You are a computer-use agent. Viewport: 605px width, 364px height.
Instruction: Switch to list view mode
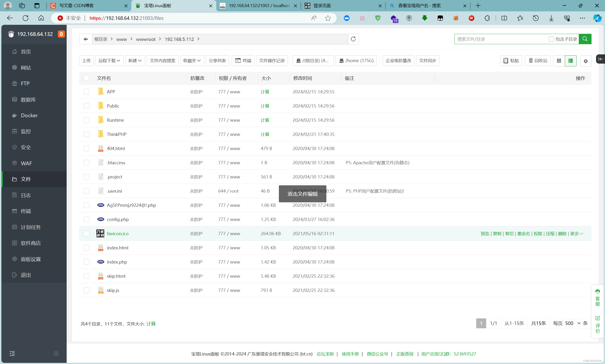pyautogui.click(x=570, y=61)
